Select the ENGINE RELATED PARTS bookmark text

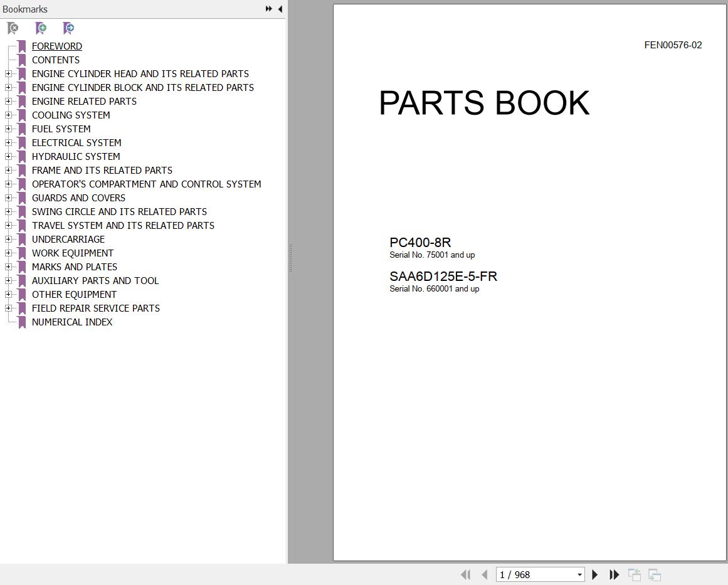click(x=84, y=101)
